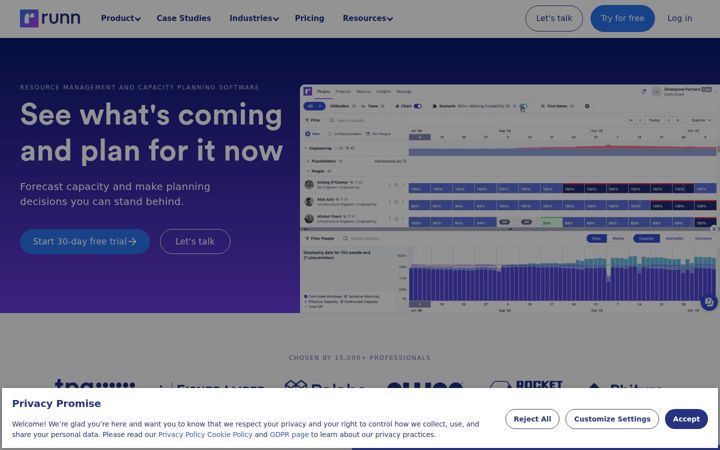Open the Case Studies page
The width and height of the screenshot is (720, 450).
point(184,18)
